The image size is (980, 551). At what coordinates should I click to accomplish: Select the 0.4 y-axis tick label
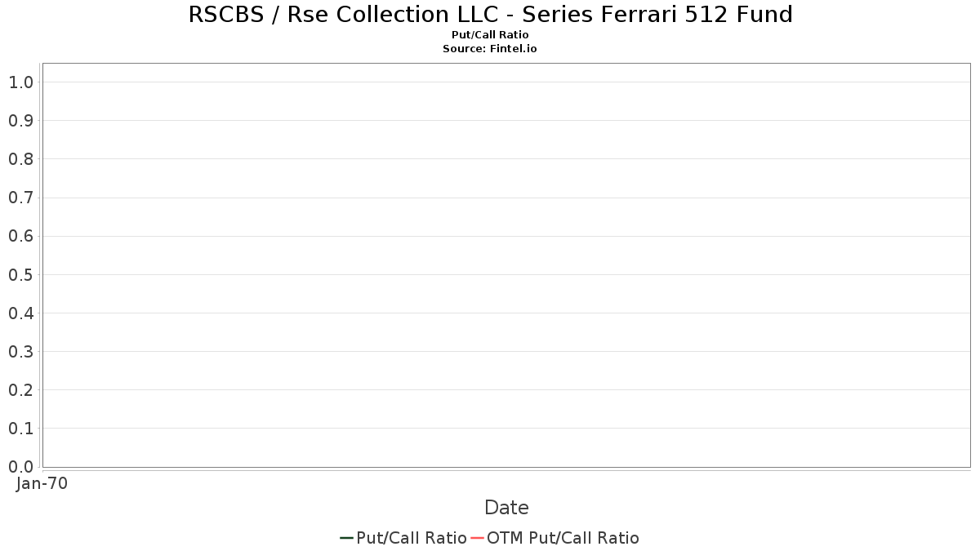(20, 313)
